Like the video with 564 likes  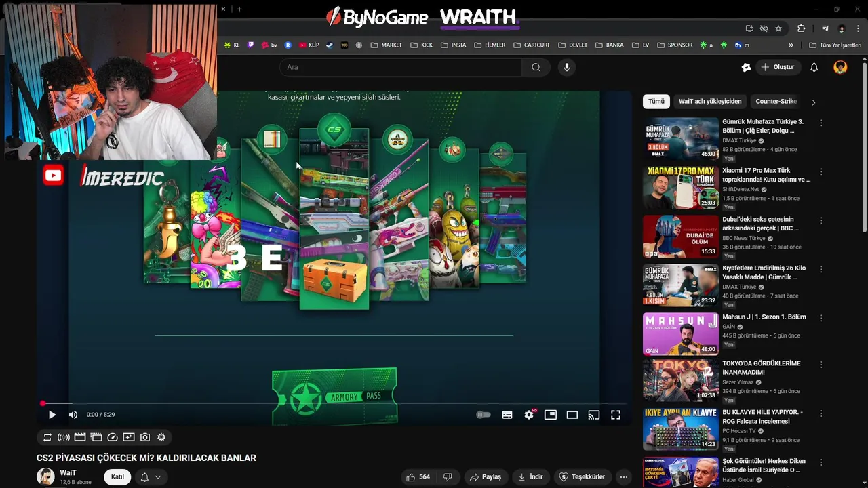tap(418, 477)
